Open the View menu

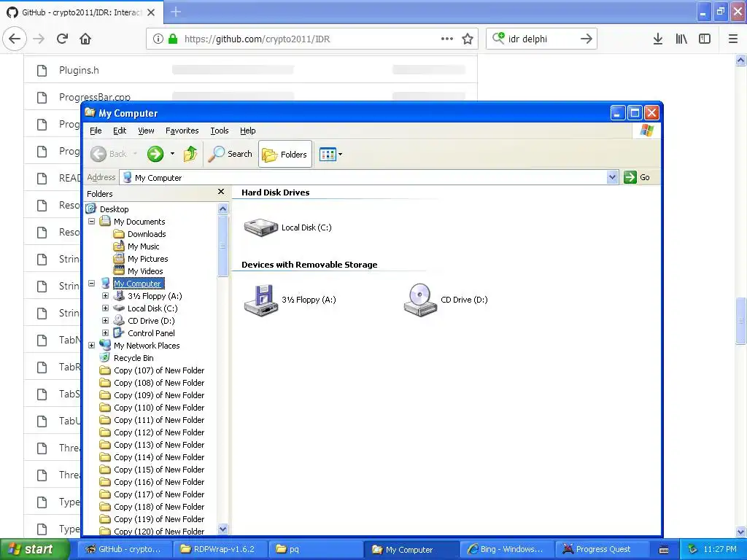(x=146, y=131)
